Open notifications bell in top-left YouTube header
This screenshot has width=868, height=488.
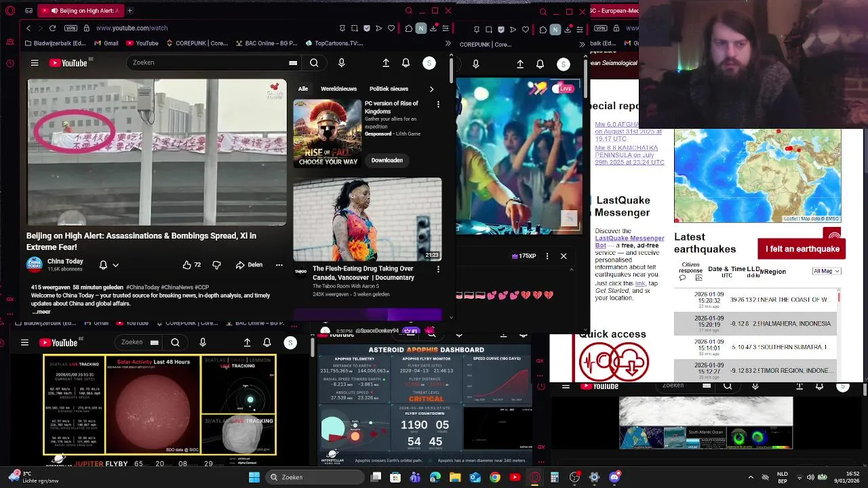point(406,63)
